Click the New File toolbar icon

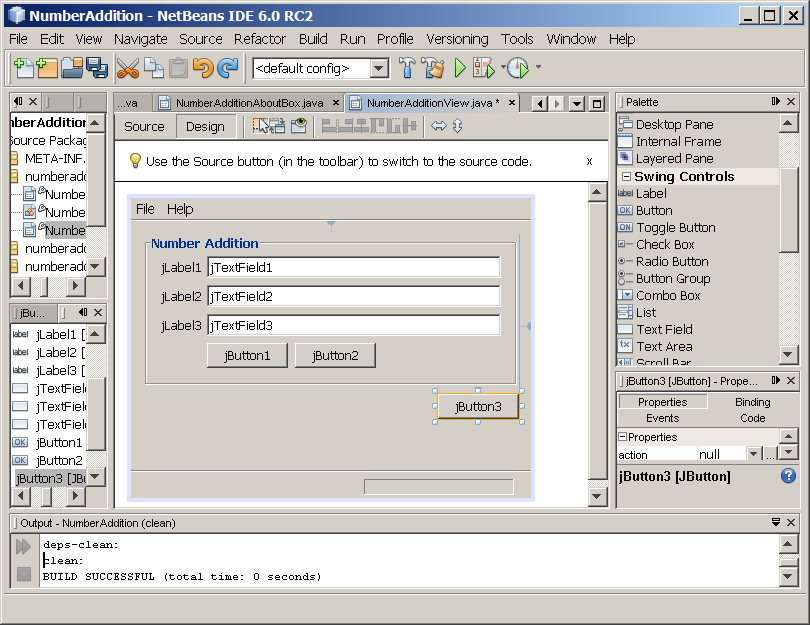pyautogui.click(x=23, y=68)
